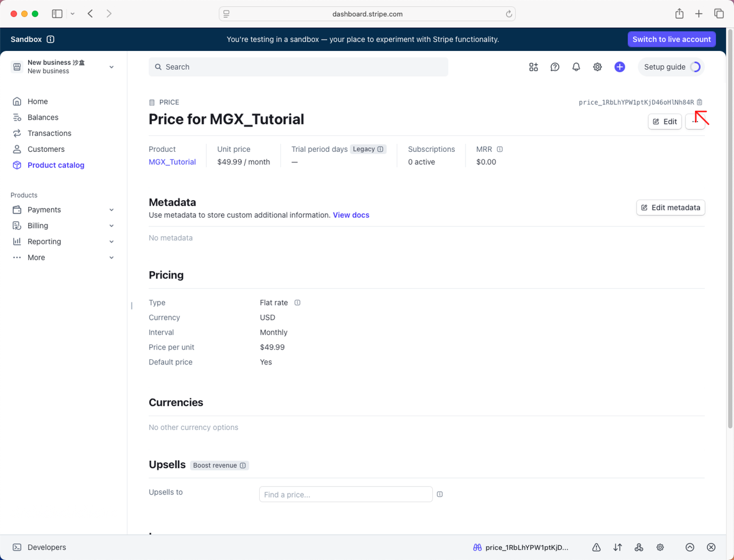Copy the price ID with clipboard icon

700,102
